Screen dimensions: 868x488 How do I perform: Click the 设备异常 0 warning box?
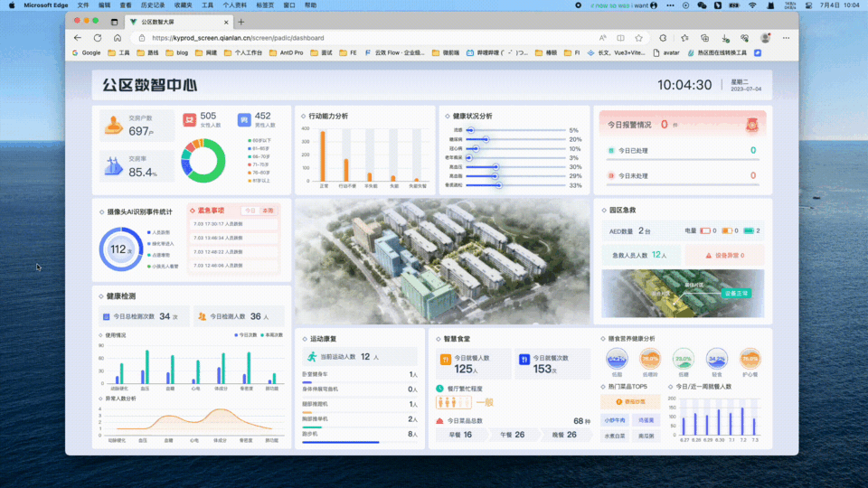point(724,256)
